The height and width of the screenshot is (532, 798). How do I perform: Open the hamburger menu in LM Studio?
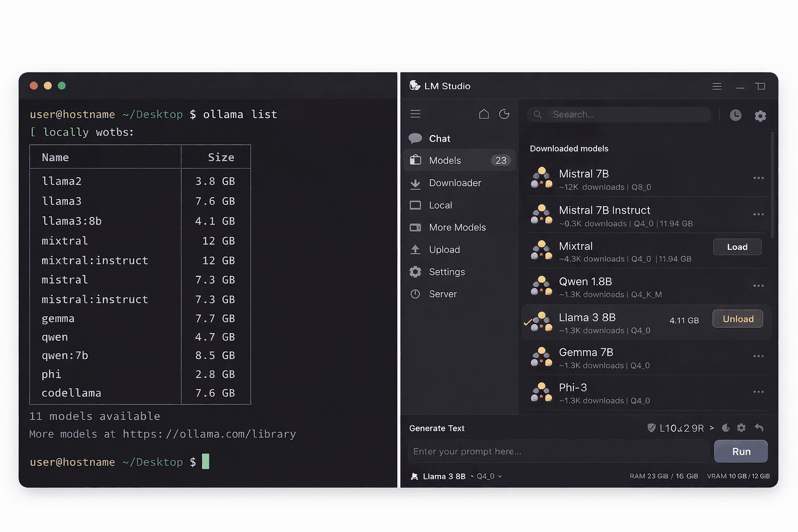pyautogui.click(x=415, y=113)
